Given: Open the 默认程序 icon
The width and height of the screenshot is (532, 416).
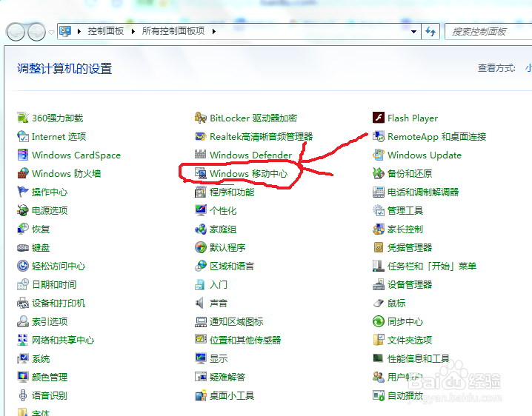Looking at the screenshot, I should (x=201, y=247).
